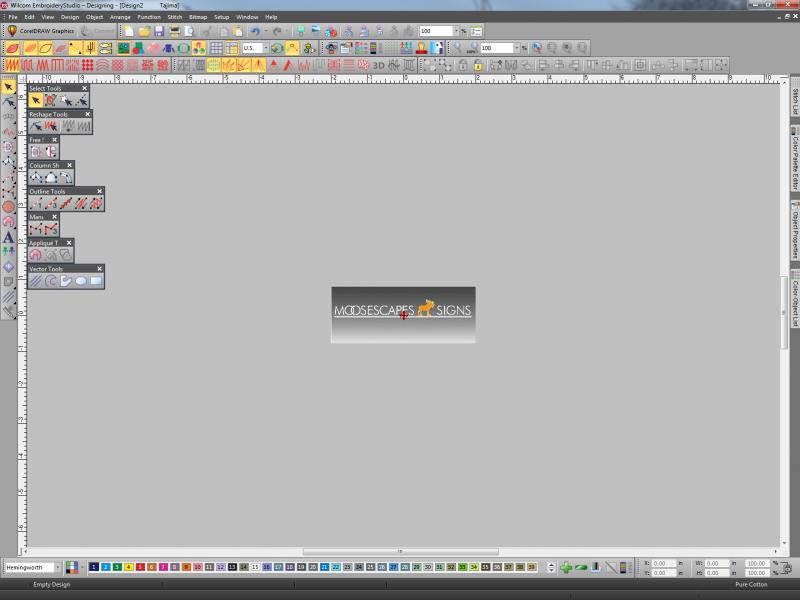Click the X position input field
Screen dimensions: 800x600
pyautogui.click(x=663, y=563)
